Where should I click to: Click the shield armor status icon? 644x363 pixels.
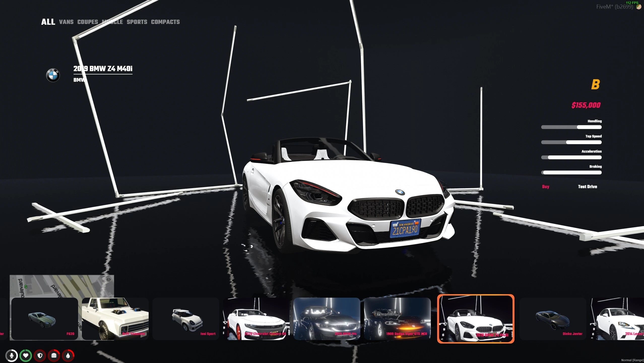click(40, 356)
